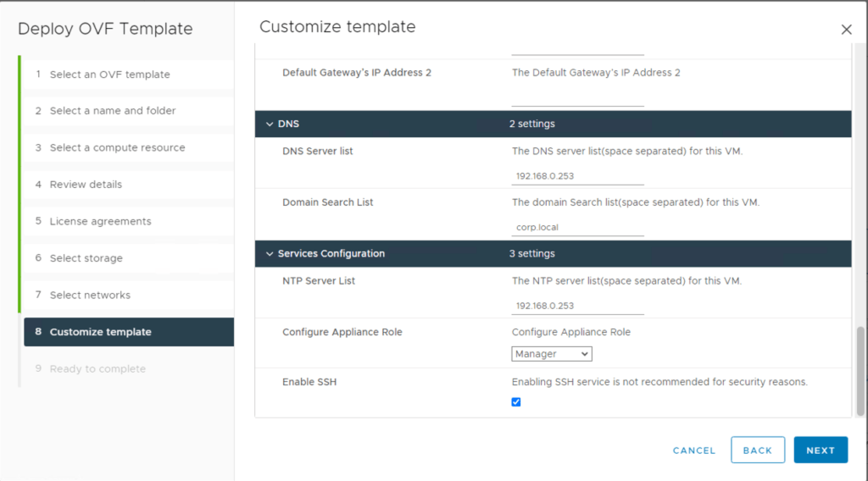Switch to step 7 Select networks
Viewport: 868px width, 481px height.
90,295
